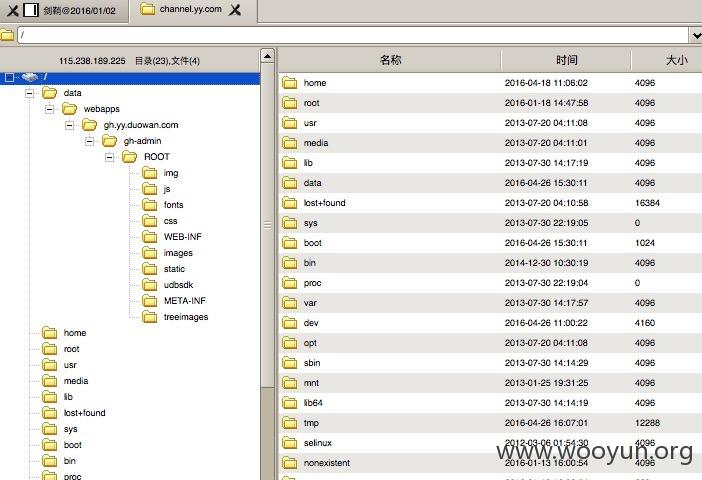Click the lib folder icon in file list
This screenshot has height=480, width=702.
290,163
